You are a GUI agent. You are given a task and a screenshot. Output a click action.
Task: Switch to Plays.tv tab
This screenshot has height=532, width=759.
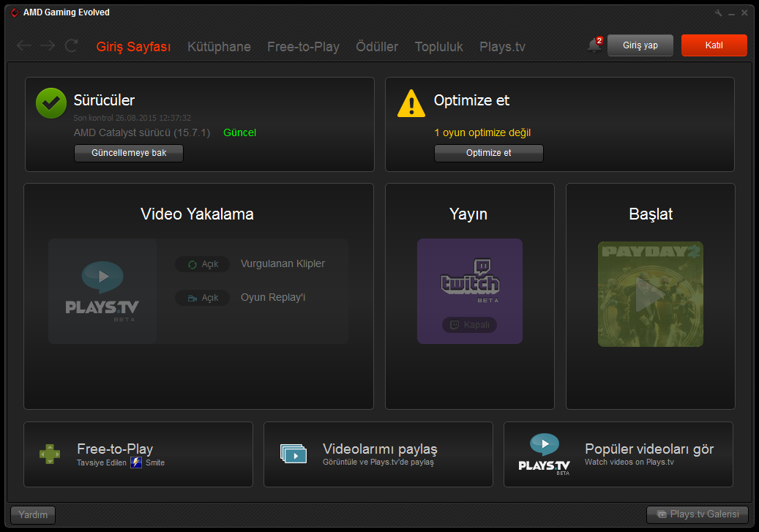pos(502,47)
